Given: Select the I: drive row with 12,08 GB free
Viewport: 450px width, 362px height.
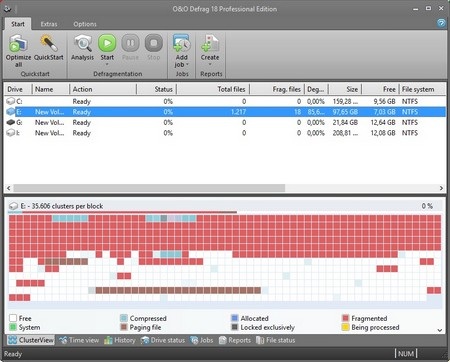Looking at the screenshot, I should [225, 133].
